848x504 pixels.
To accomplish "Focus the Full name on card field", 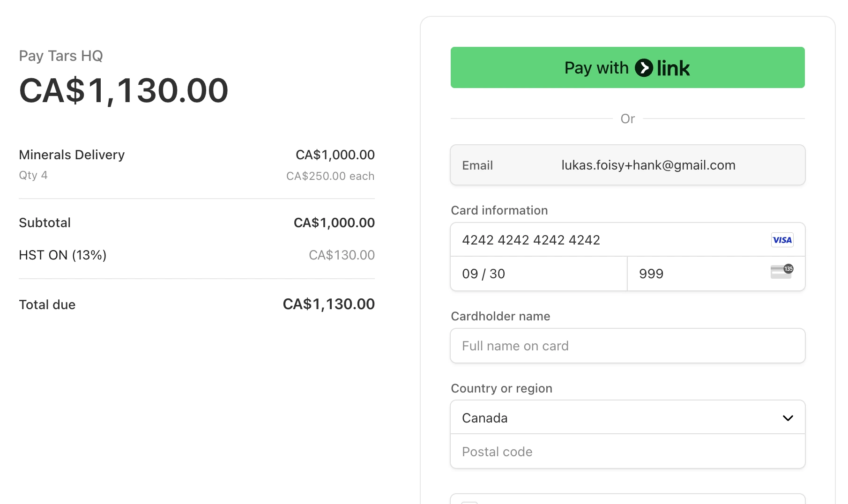I will 627,346.
